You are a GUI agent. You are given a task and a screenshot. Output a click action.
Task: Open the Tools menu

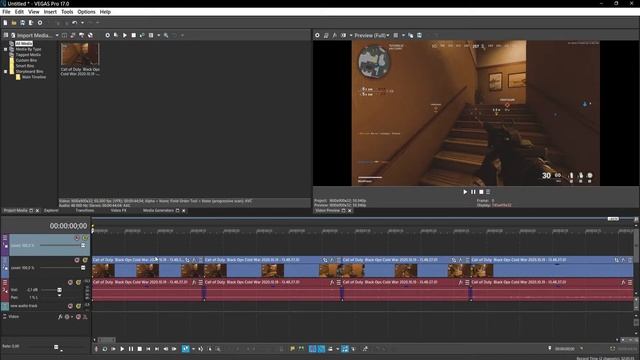coord(67,12)
